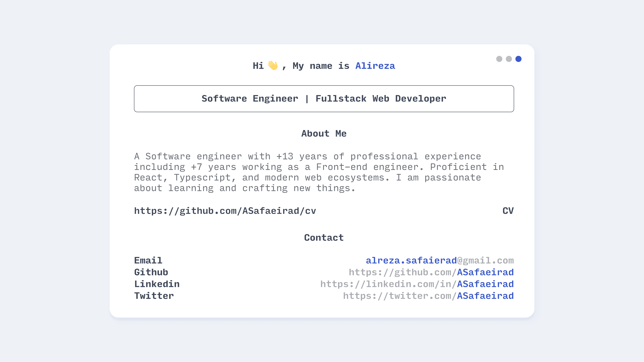Click the "Hi" greeting text

[258, 66]
